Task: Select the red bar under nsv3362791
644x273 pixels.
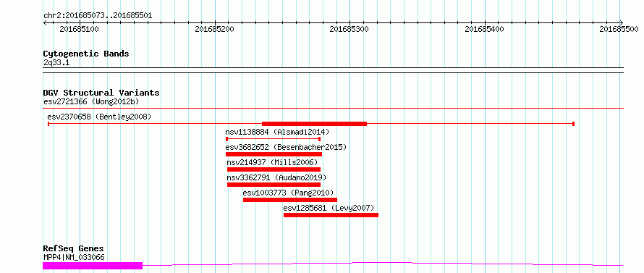Action: [x=274, y=185]
